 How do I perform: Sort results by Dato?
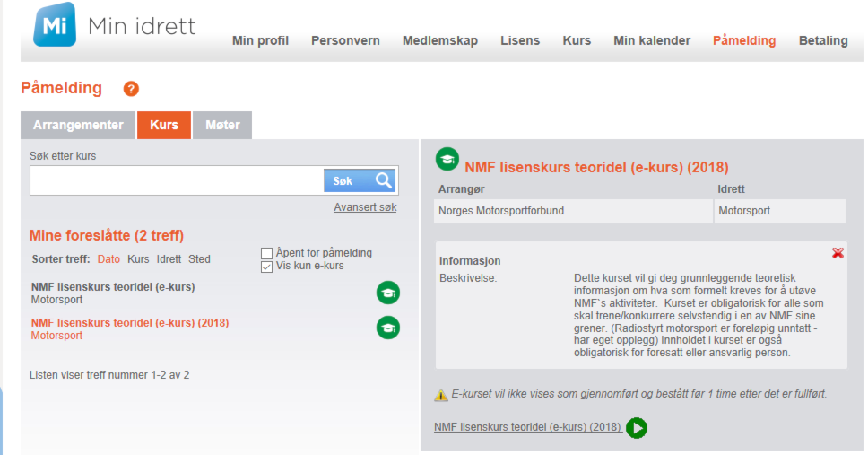point(108,258)
